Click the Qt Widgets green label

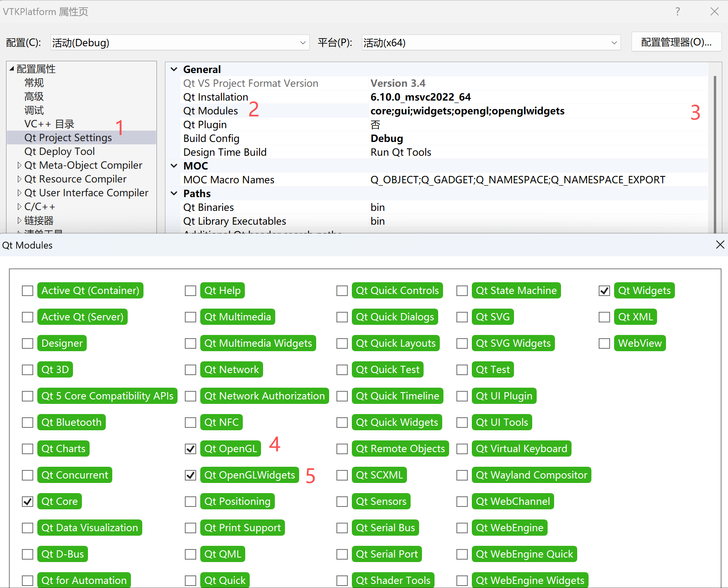pyautogui.click(x=644, y=291)
